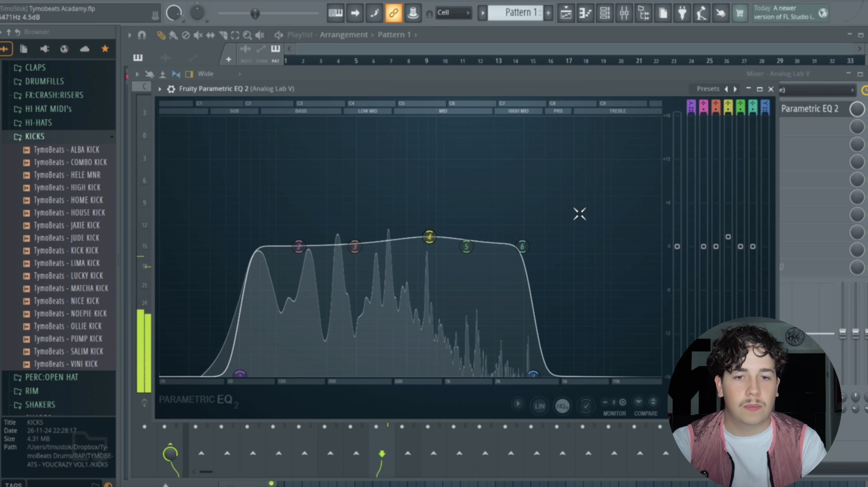Click Pattern 1 in playlist breadcrumb
Screen dimensions: 868x487
pyautogui.click(x=394, y=35)
